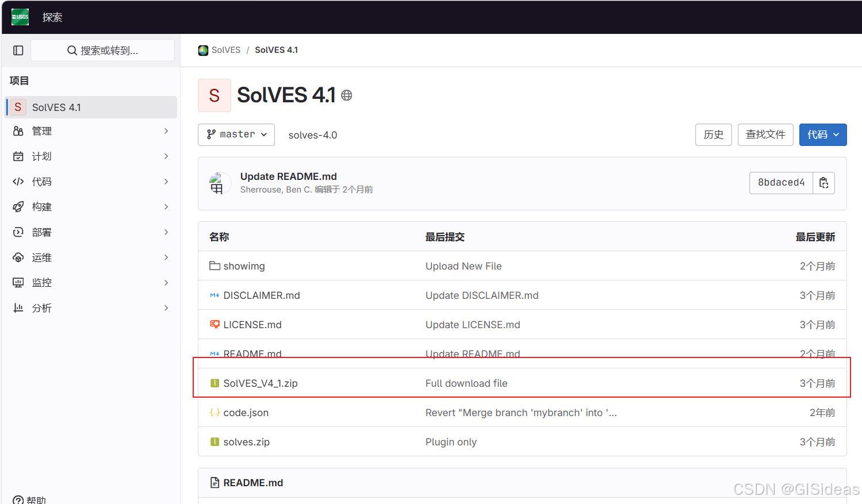Screen dimensions: 862x504
Task: Click the 监控 monitor icon
Action: click(x=18, y=283)
